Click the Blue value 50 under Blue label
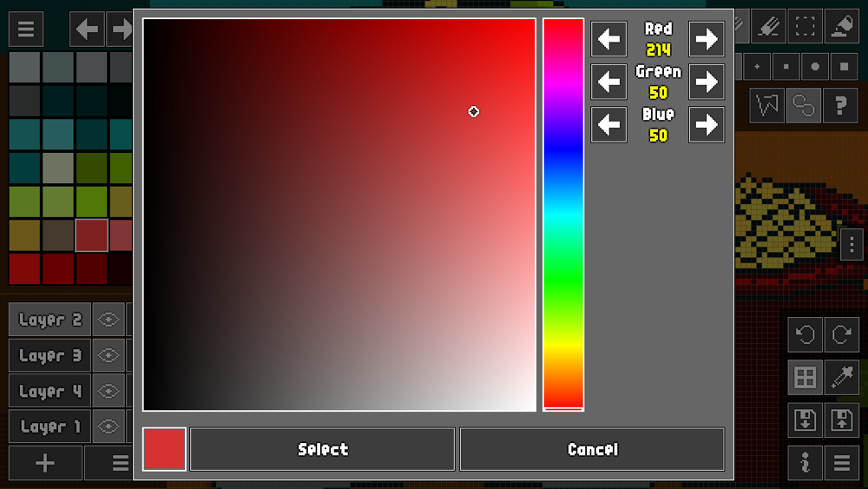Screen dimensions: 868x489 658,135
